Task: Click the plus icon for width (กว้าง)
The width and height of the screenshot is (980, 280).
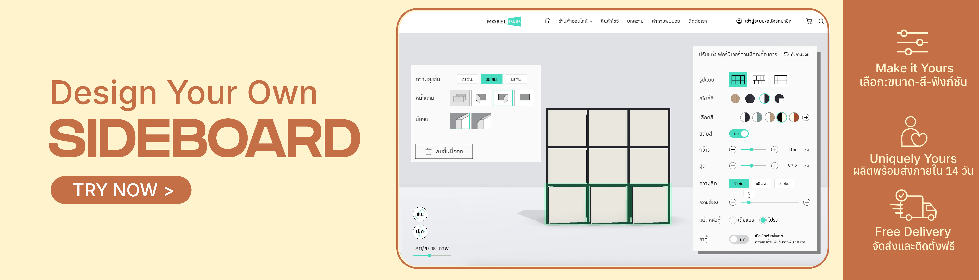Action: 775,150
